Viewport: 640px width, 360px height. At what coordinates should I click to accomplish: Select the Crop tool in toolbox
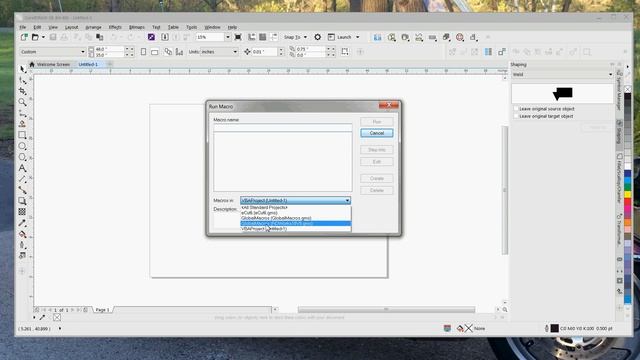click(x=22, y=91)
